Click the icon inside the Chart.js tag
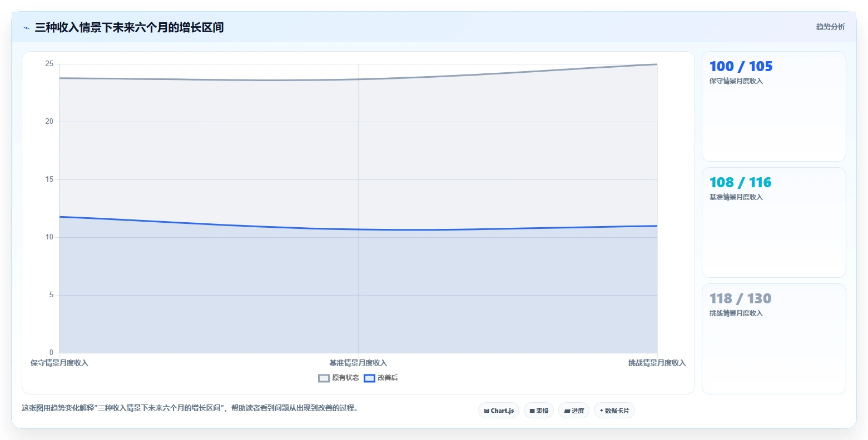The height and width of the screenshot is (440, 868). pyautogui.click(x=487, y=411)
